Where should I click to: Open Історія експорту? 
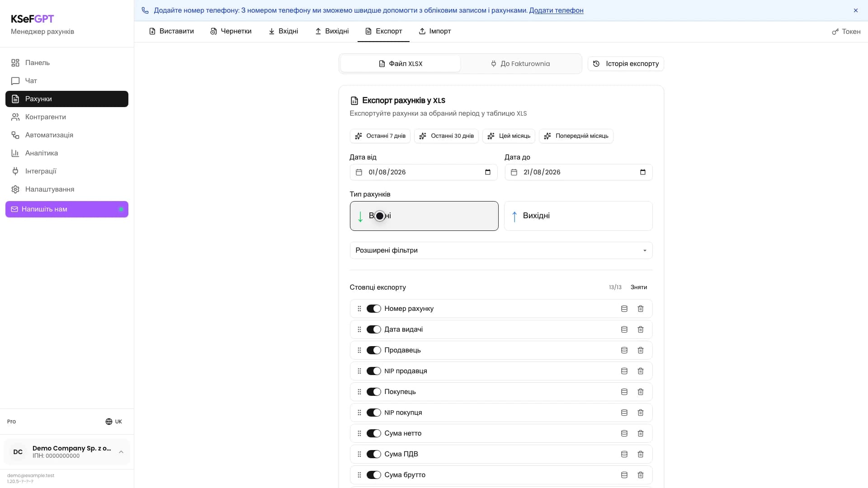626,64
